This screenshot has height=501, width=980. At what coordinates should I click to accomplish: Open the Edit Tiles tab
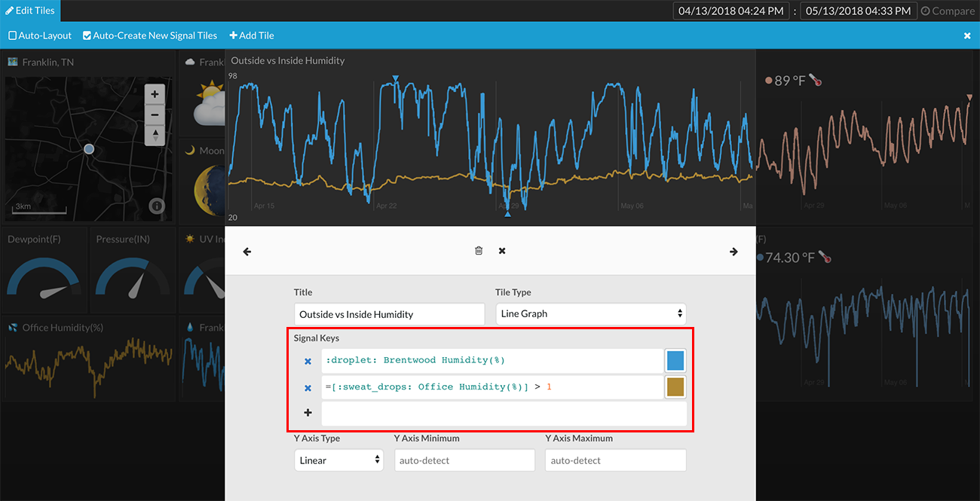coord(30,11)
